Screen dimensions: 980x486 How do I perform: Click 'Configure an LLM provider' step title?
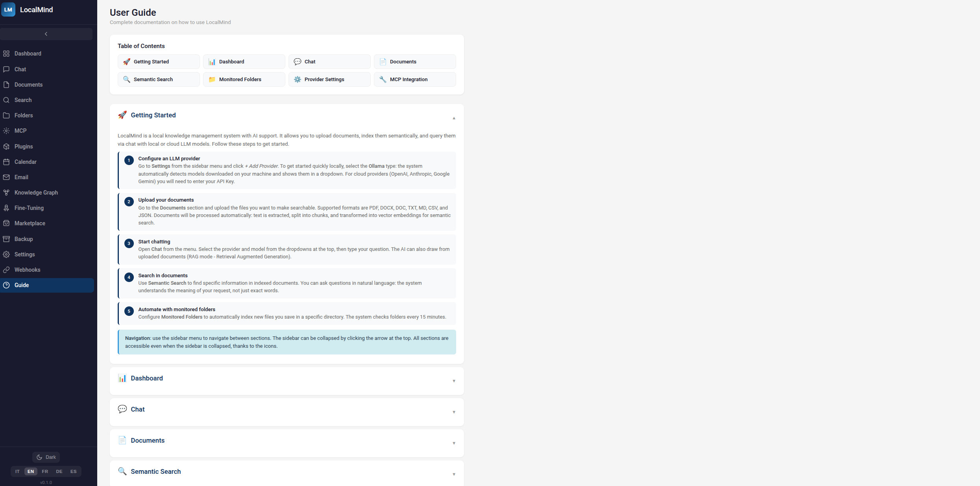169,159
